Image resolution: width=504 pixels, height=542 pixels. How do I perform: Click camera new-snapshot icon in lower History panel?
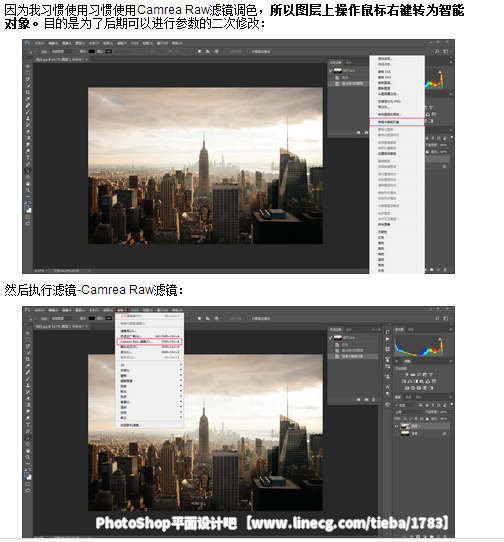coord(366,399)
